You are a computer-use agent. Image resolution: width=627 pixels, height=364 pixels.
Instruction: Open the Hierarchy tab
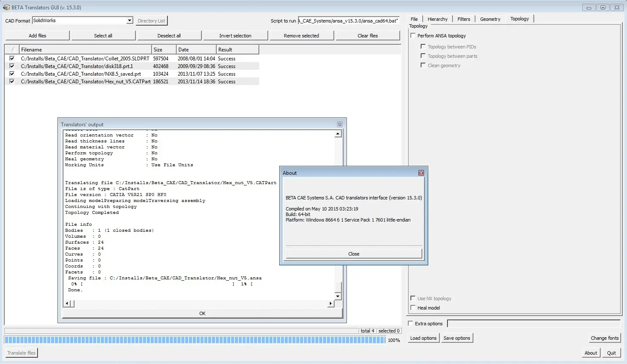pos(438,19)
